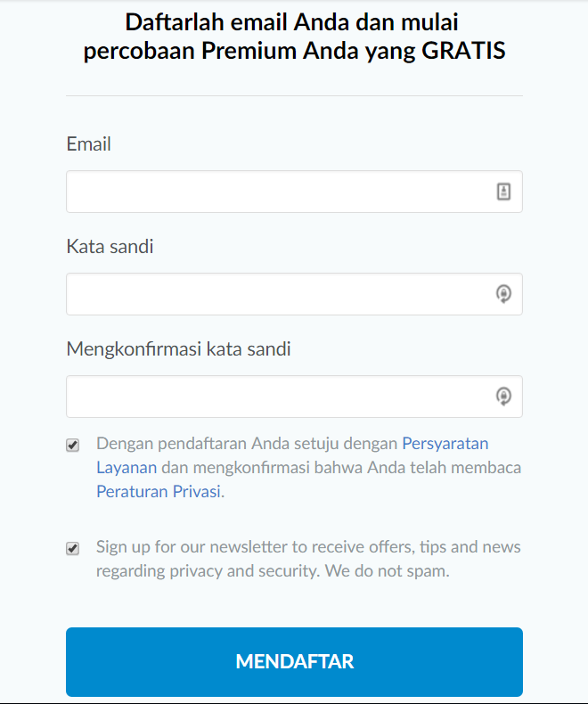Open the Peraturan Privasi link
Viewport: 588px width, 704px height.
159,491
